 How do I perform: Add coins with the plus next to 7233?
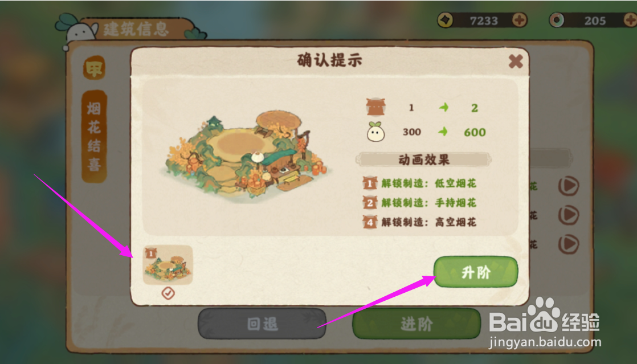[x=519, y=20]
